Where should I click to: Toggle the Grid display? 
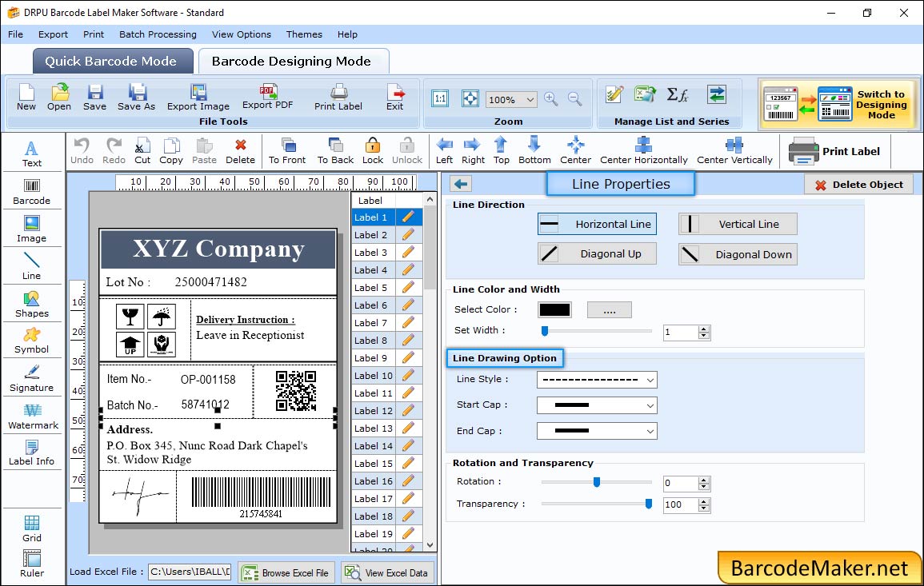point(32,528)
